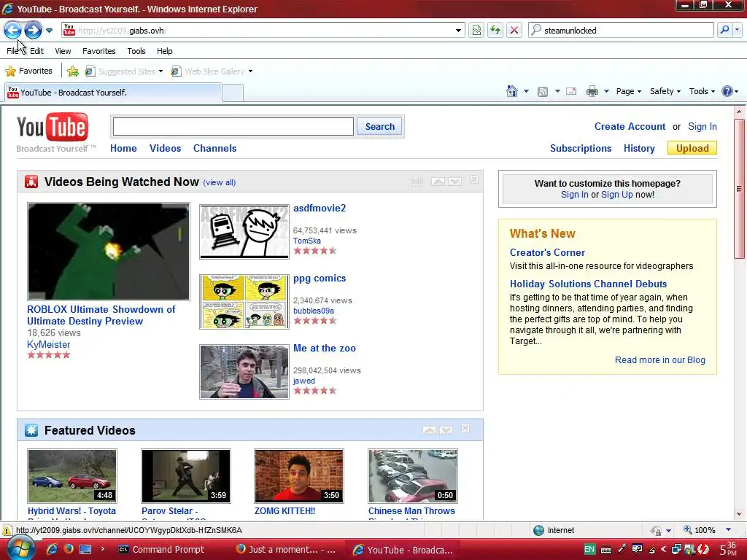This screenshot has width=747, height=560.
Task: Open the Page command menu
Action: pos(628,91)
